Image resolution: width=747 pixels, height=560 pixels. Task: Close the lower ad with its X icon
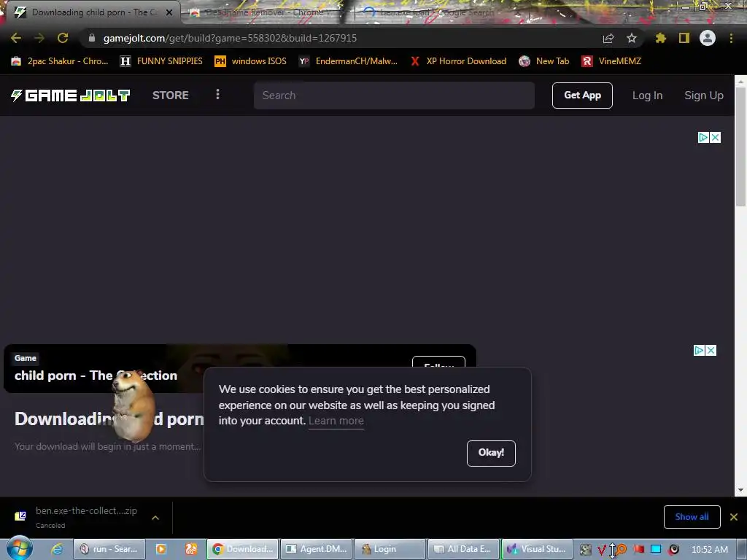click(x=711, y=351)
